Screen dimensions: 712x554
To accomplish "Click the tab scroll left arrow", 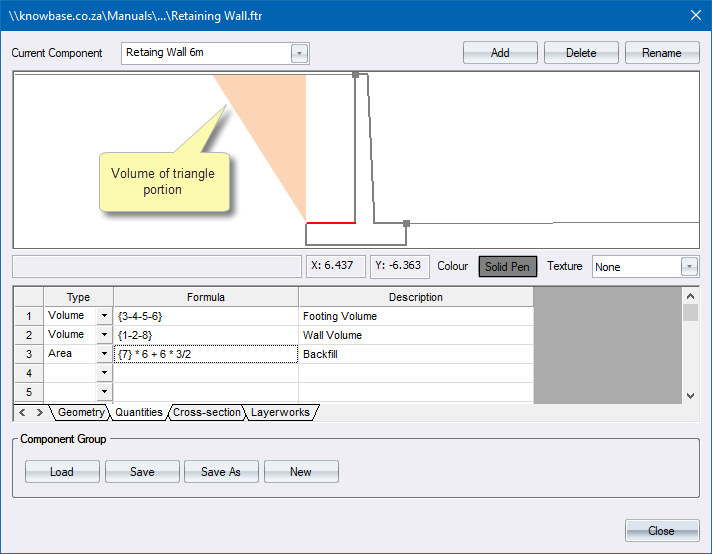I will click(x=25, y=412).
